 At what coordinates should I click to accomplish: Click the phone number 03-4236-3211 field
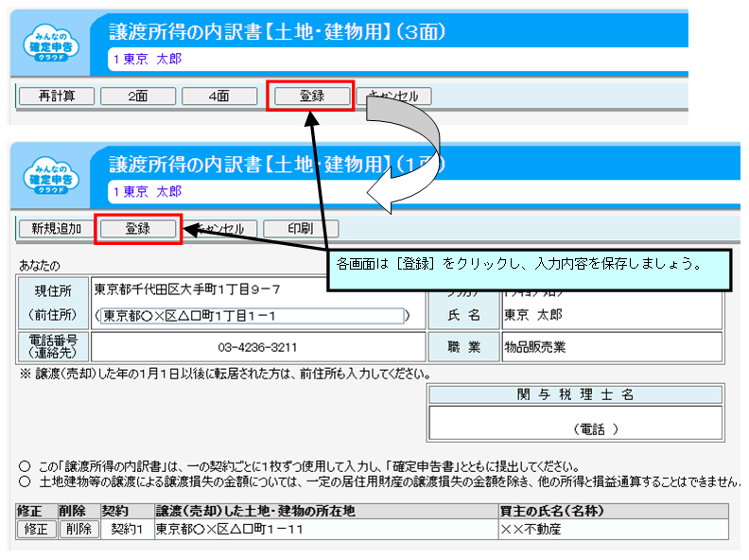(x=258, y=347)
